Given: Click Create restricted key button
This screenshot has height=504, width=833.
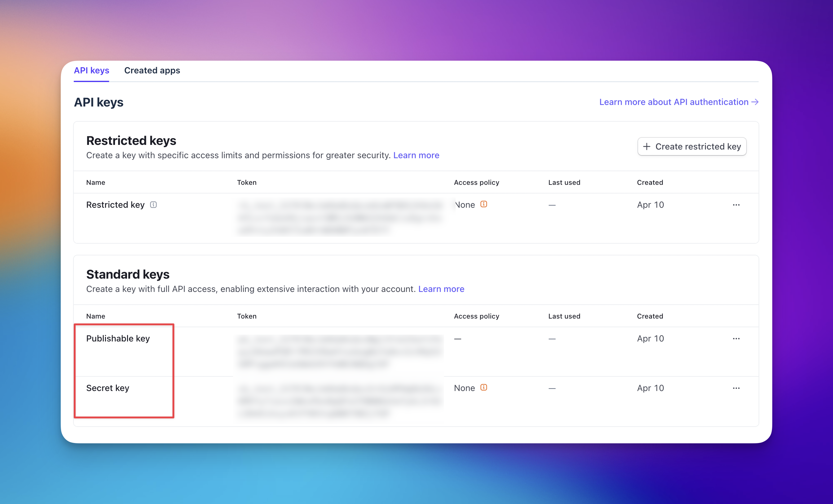Looking at the screenshot, I should pyautogui.click(x=692, y=147).
